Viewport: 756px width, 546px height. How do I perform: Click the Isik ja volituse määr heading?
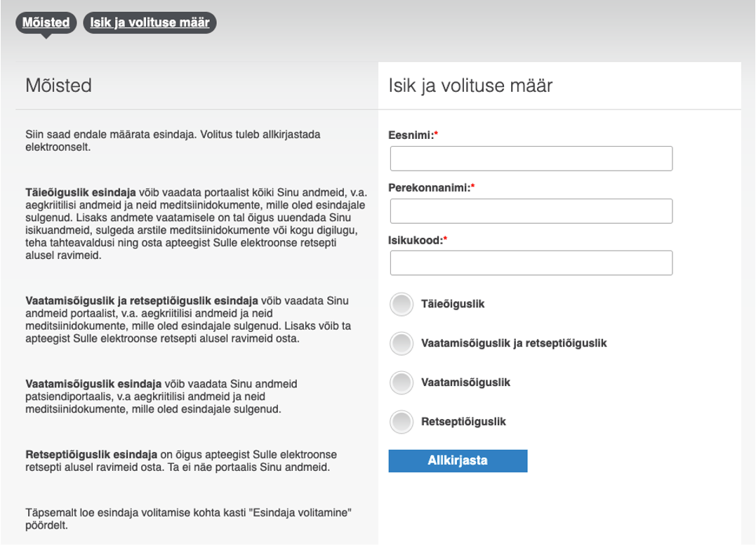[470, 86]
